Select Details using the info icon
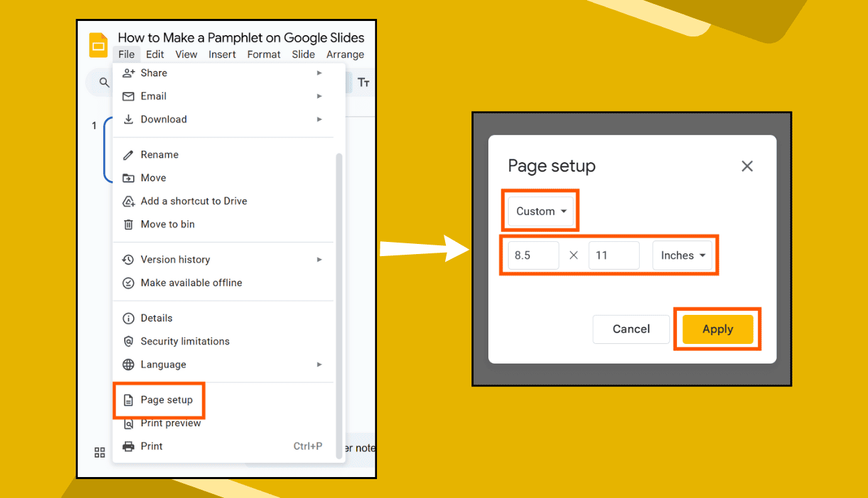 (x=128, y=318)
